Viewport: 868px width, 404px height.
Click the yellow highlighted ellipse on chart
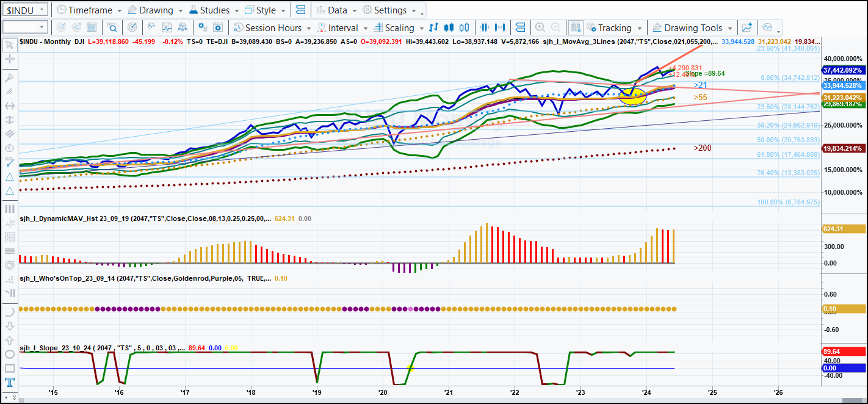coord(632,95)
